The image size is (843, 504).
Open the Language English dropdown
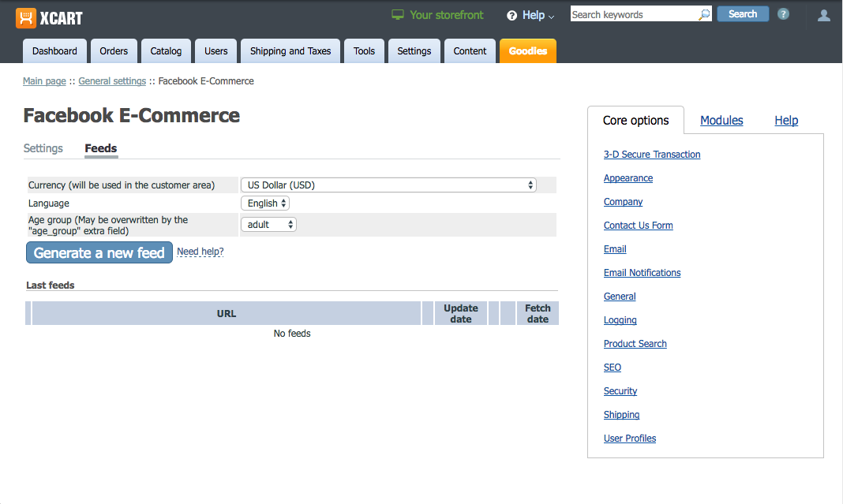(x=265, y=203)
